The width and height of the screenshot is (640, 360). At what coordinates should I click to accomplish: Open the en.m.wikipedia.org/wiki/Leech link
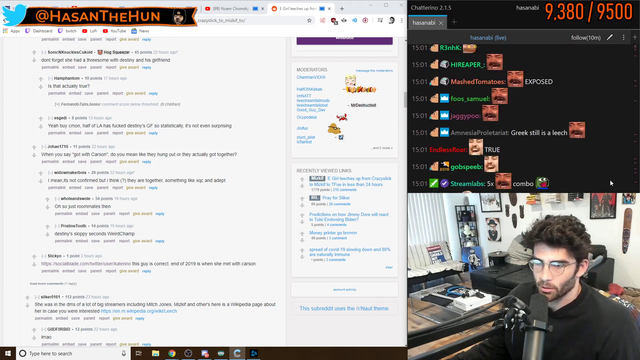coord(139,311)
